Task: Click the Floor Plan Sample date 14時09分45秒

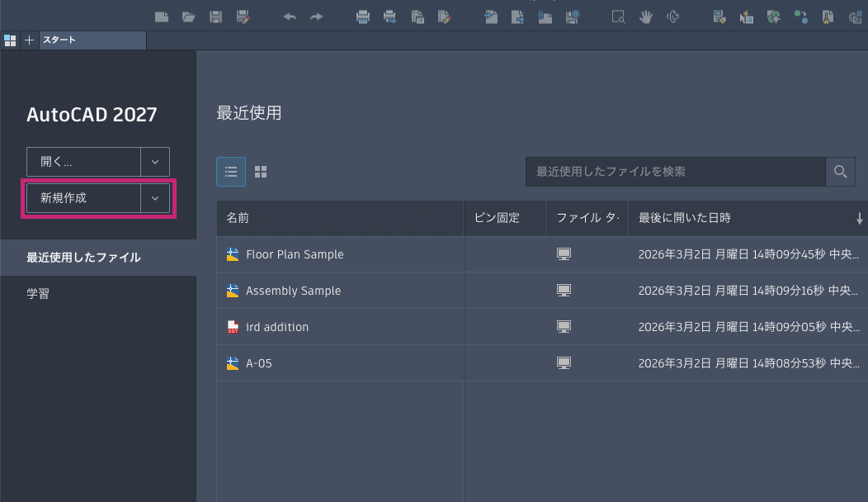Action: 748,254
